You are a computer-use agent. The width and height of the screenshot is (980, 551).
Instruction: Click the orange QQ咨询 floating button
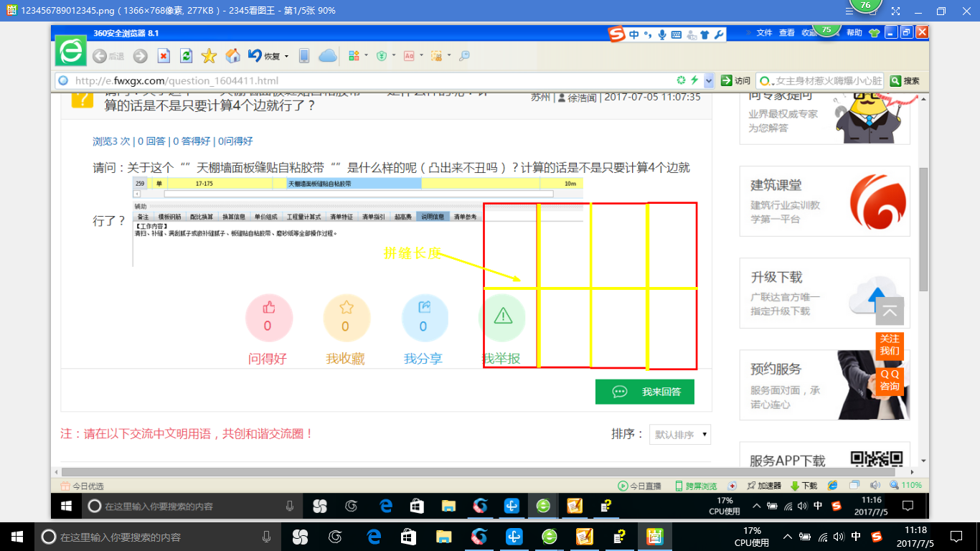(x=890, y=380)
